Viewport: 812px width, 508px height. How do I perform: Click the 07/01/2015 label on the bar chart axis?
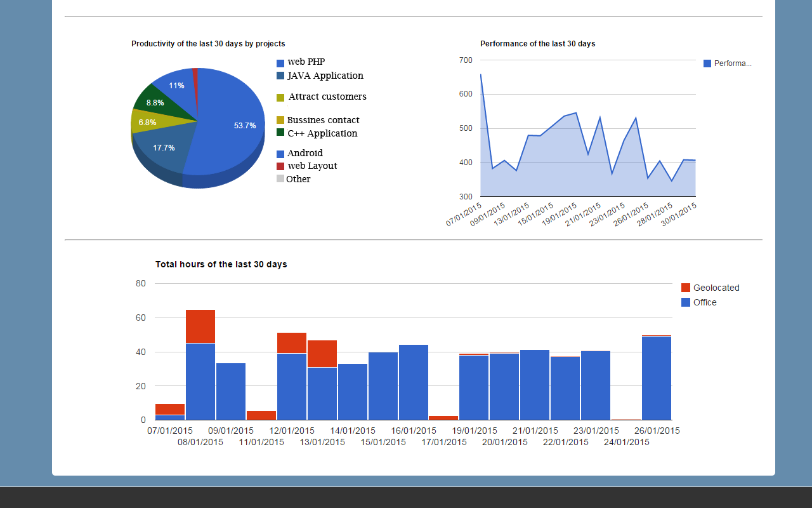click(170, 431)
